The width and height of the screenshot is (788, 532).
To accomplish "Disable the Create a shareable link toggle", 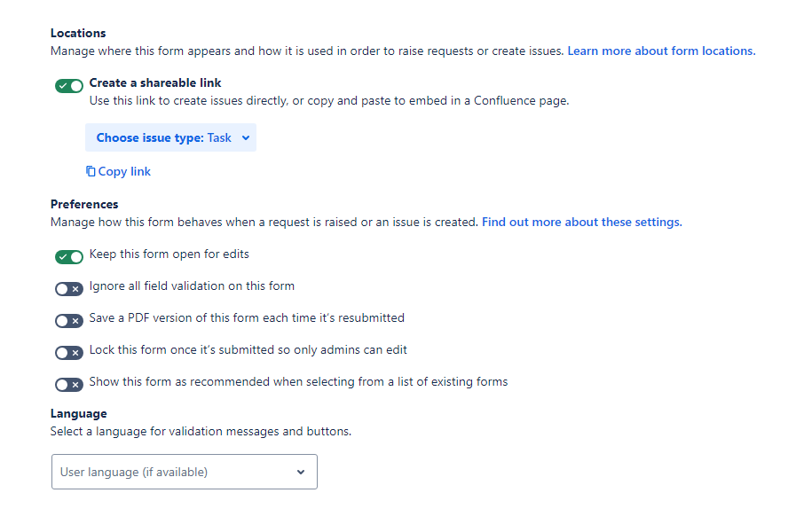I will [69, 86].
